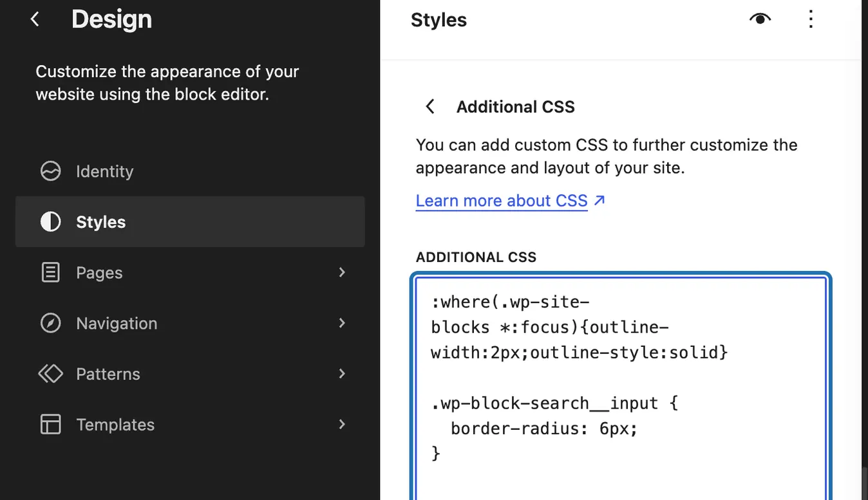Viewport: 868px width, 500px height.
Task: Expand the Patterns chevron
Action: click(343, 374)
